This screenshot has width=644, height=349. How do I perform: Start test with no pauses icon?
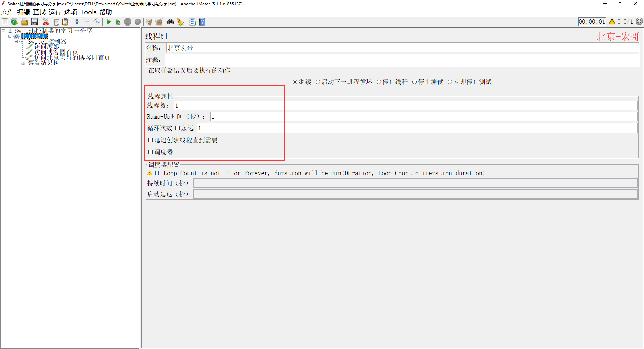pos(118,22)
